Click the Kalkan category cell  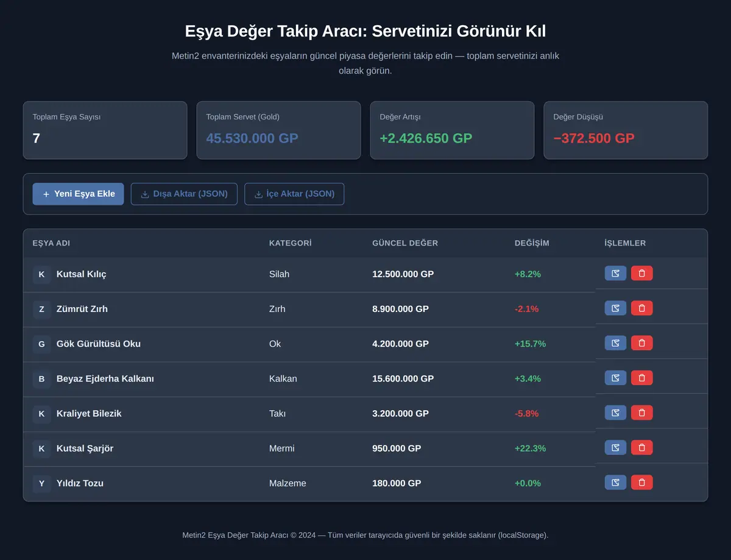pos(283,378)
